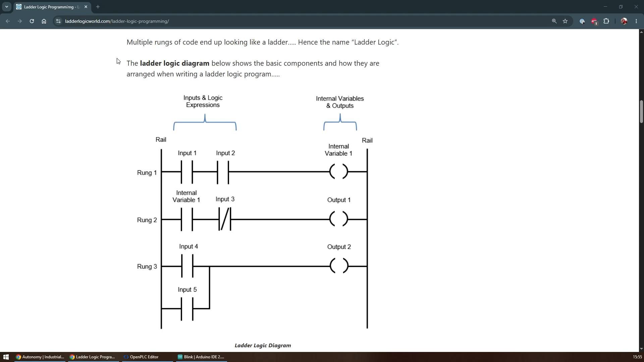The width and height of the screenshot is (644, 362).
Task: Click the 'Ladder Logic Diagram' caption
Action: pos(263,346)
